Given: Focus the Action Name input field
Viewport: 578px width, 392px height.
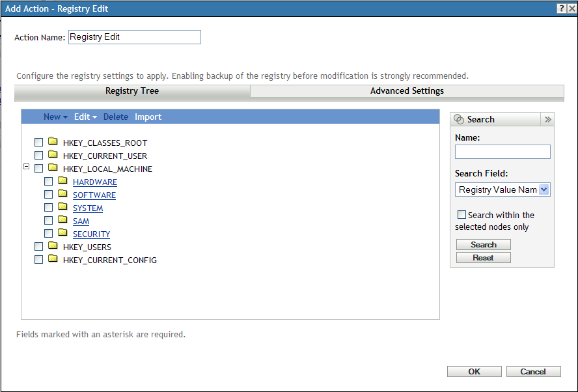Looking at the screenshot, I should coord(135,37).
